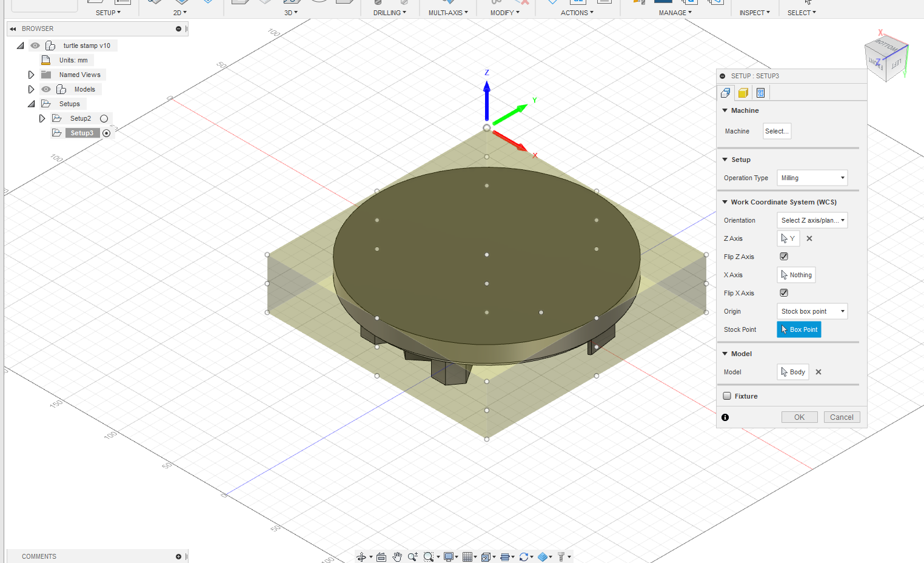
Task: Open the Orientation dropdown
Action: [x=812, y=220]
